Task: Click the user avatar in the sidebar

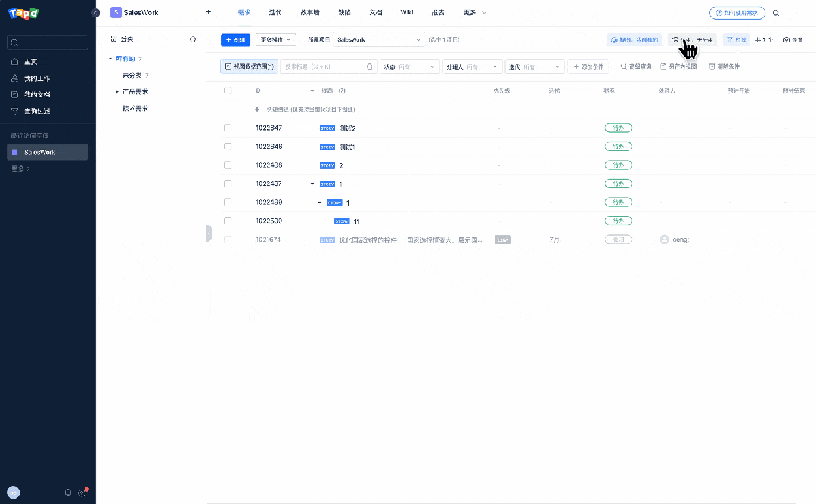Action: click(x=14, y=492)
